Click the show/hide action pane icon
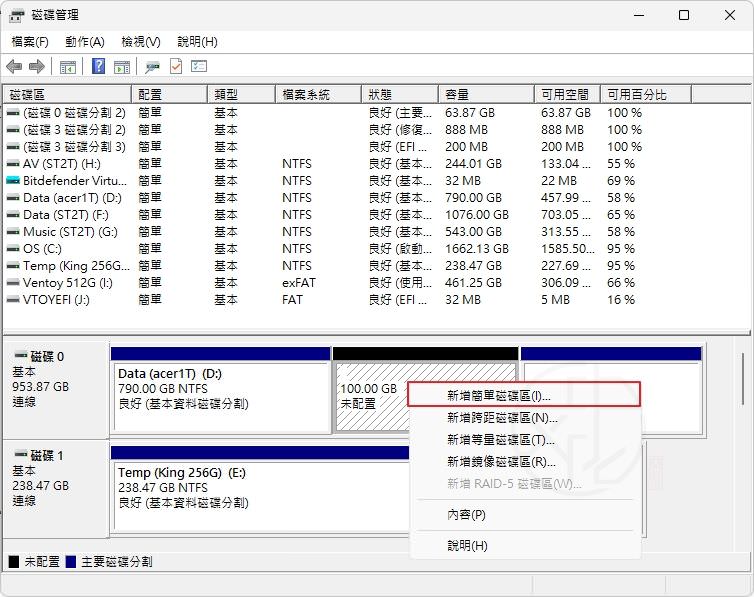Viewport: 754px width, 597px height. tap(122, 67)
